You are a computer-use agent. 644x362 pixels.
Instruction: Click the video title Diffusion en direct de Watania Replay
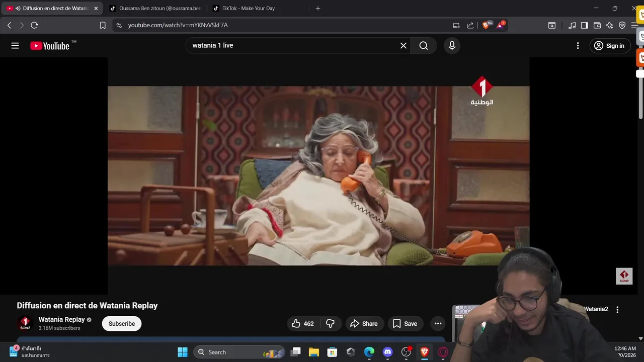(x=87, y=306)
